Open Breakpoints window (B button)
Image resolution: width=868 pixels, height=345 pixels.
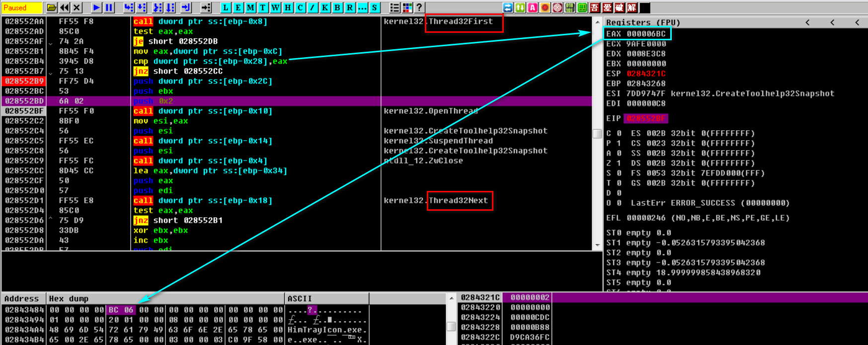click(337, 7)
